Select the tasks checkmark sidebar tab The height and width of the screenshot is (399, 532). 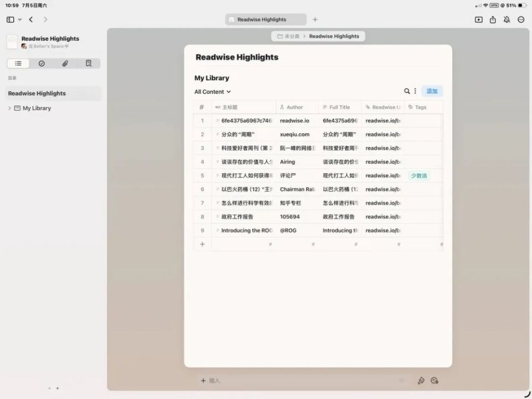(x=42, y=63)
